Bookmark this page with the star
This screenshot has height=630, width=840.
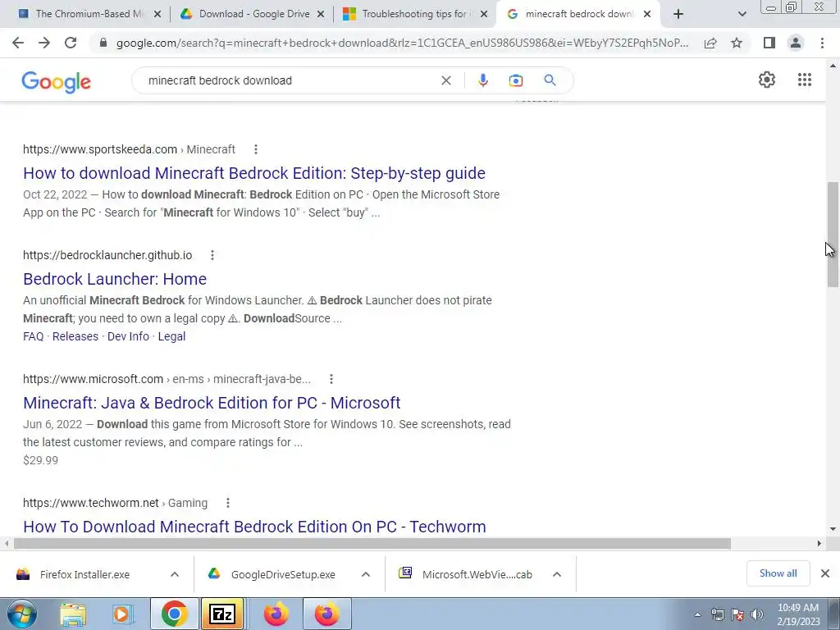click(737, 43)
